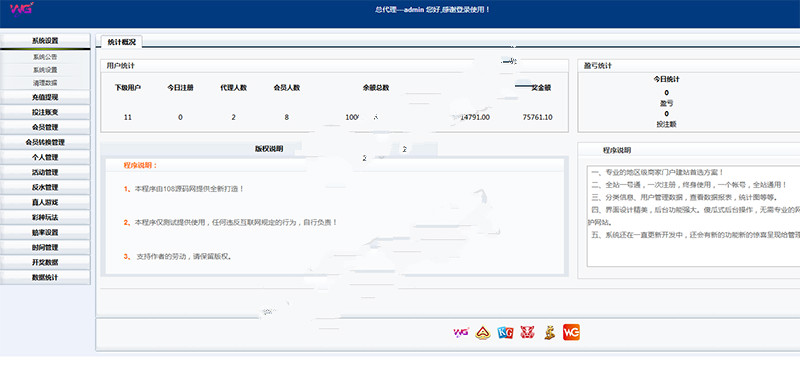The width and height of the screenshot is (800, 377).
Task: Expand the 会员管理 sidebar section
Action: tap(45, 127)
